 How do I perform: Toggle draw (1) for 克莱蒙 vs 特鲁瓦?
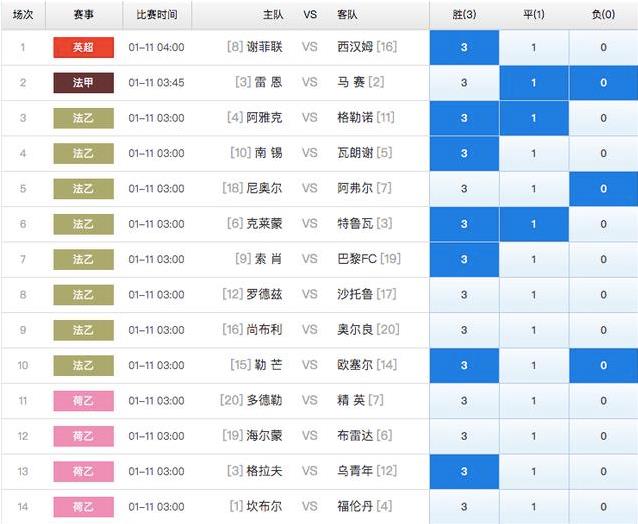point(534,224)
